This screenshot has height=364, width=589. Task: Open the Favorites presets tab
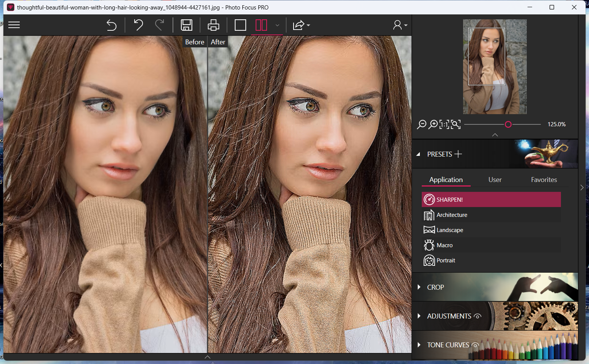point(543,180)
